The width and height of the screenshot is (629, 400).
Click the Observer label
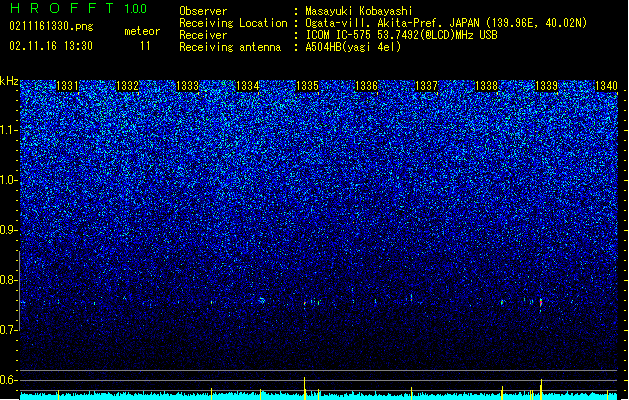pos(203,11)
